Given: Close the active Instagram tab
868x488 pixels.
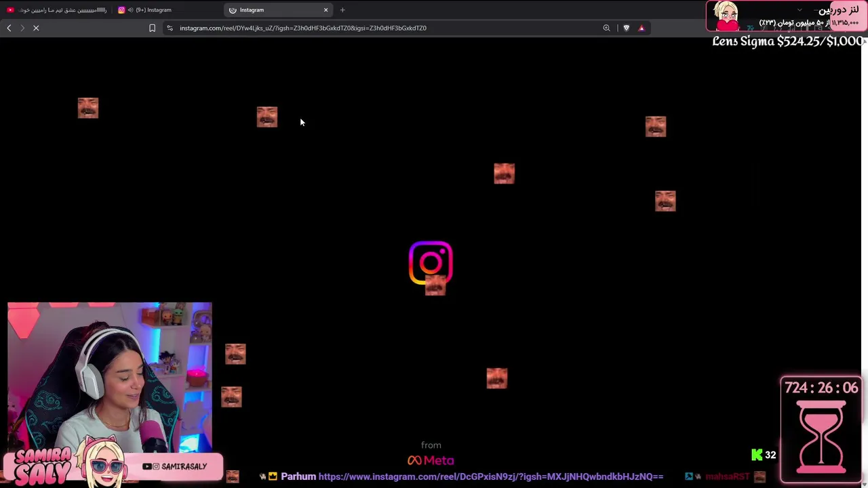Looking at the screenshot, I should click(325, 9).
